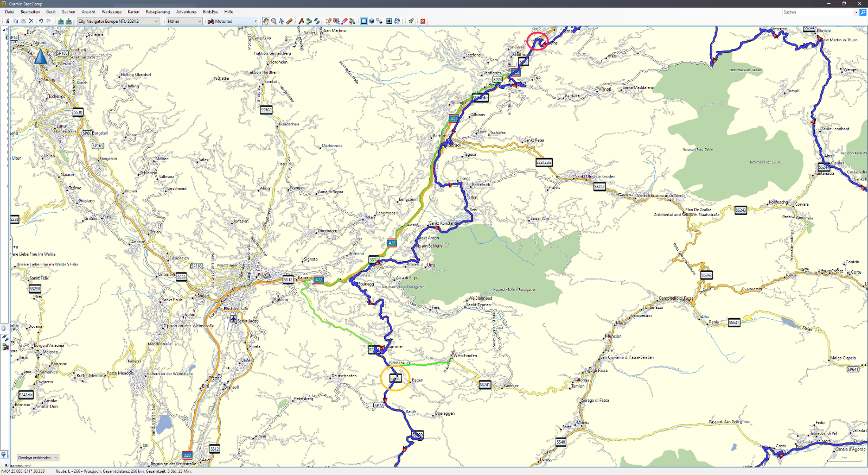Open the Suchen menu
Screen dimensions: 868x475
tap(69, 12)
